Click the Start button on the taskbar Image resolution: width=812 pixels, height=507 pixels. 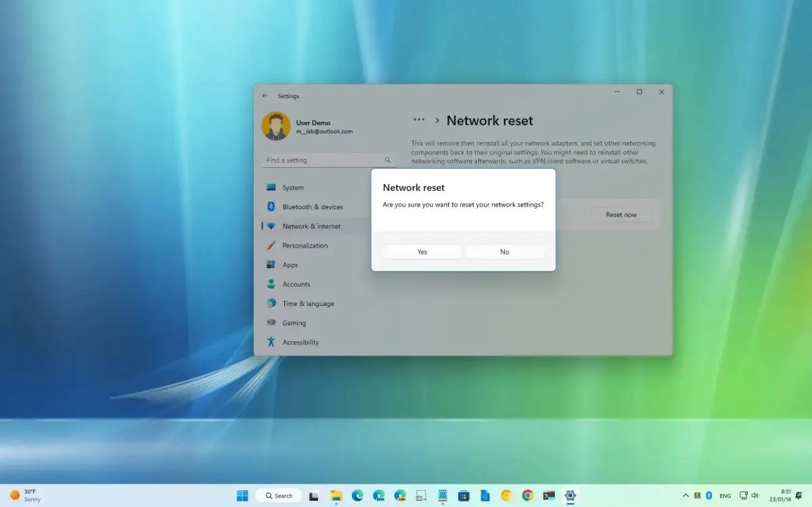click(243, 495)
